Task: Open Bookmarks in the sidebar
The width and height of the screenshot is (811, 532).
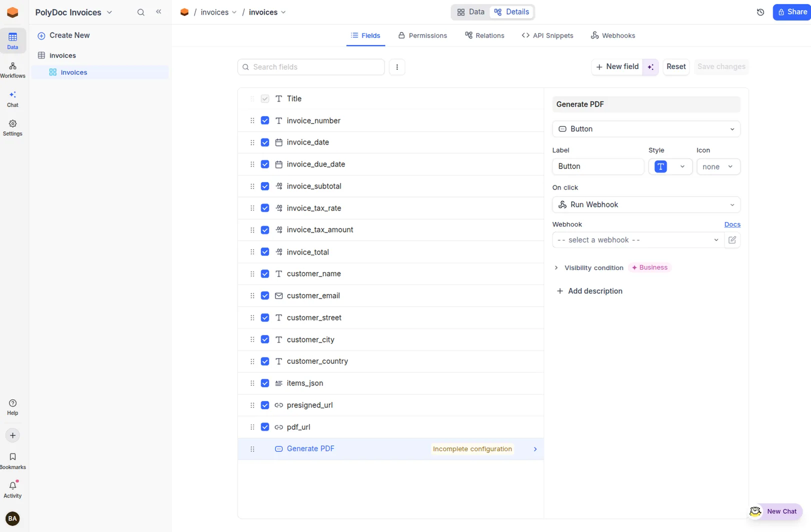Action: (12, 461)
